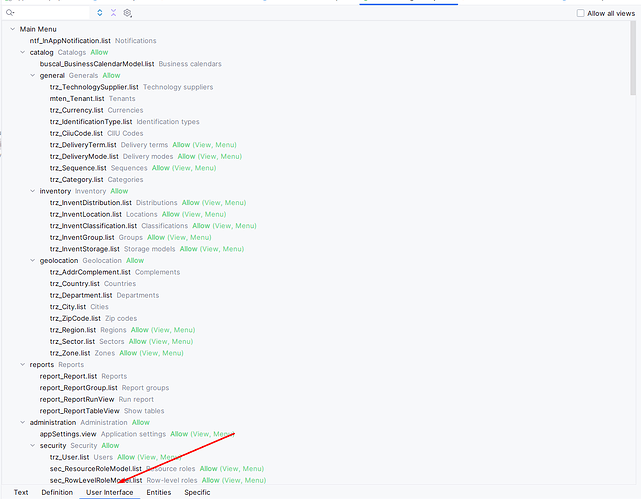Select trz_Category.list item
Viewport: 641px width, 499px height.
pyautogui.click(x=76, y=179)
